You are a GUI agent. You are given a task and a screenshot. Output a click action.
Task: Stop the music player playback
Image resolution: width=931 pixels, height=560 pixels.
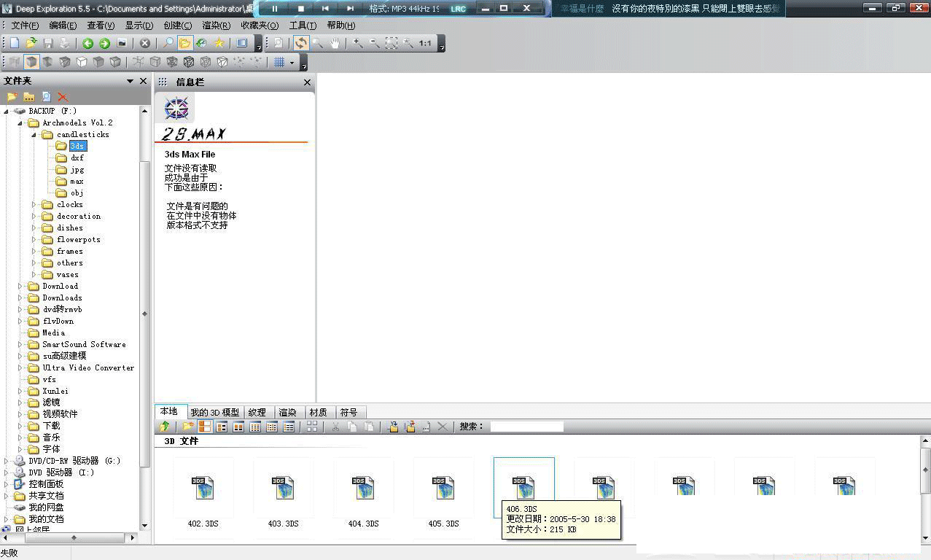click(300, 9)
